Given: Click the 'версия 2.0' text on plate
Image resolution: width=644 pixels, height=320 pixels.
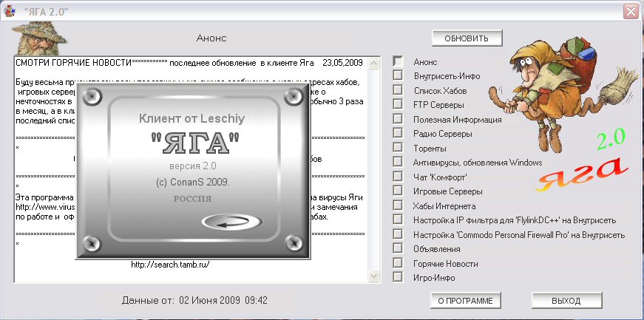Looking at the screenshot, I should coord(193,166).
